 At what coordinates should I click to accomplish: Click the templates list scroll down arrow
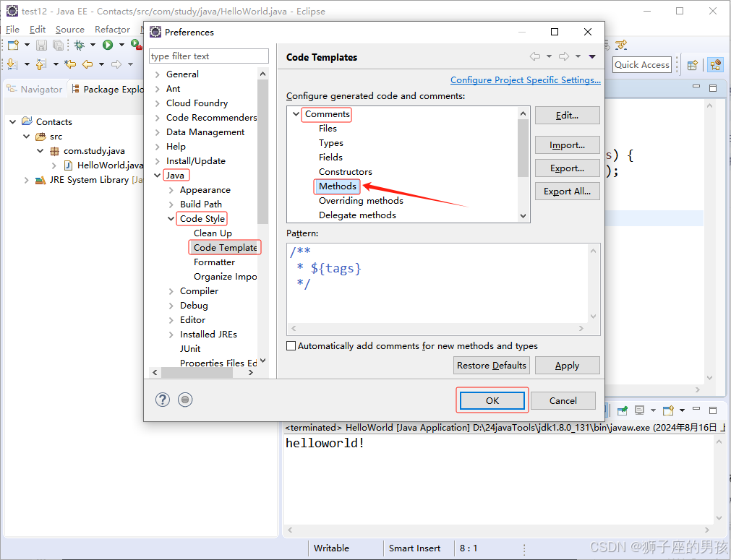click(523, 216)
